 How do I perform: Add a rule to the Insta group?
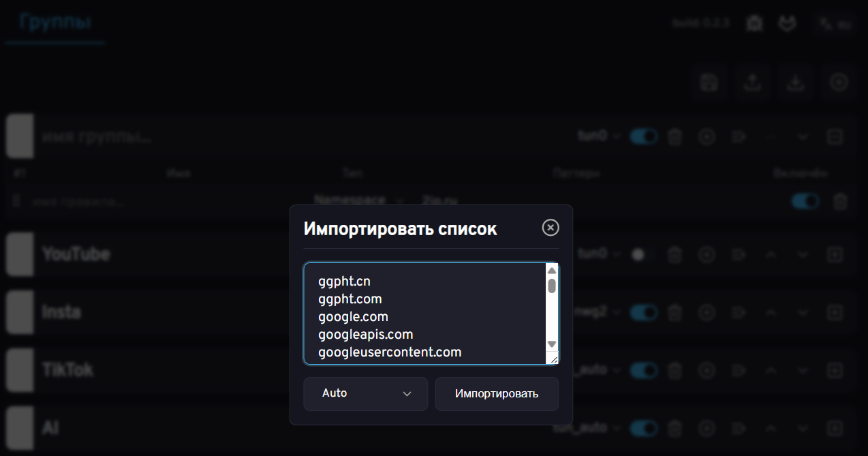point(707,313)
